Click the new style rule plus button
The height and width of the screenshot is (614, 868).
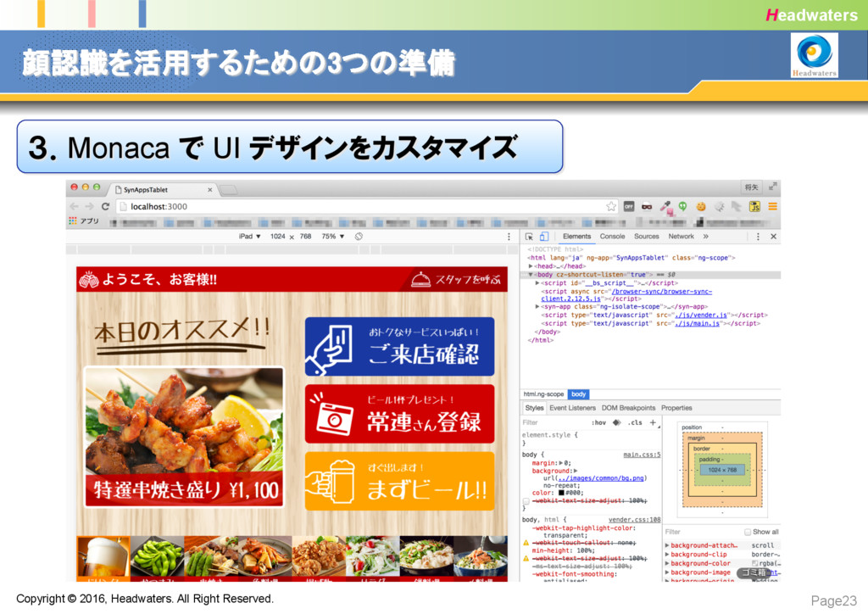(x=654, y=422)
